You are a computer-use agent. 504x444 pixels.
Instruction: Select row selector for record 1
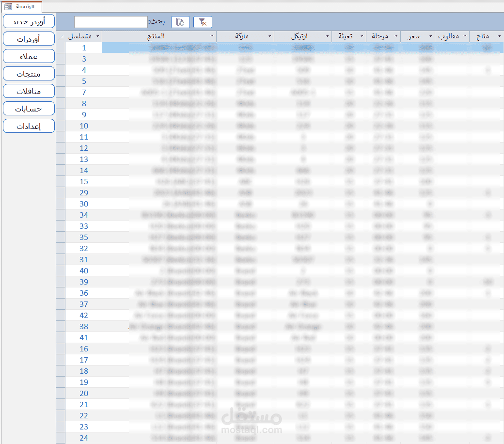61,48
